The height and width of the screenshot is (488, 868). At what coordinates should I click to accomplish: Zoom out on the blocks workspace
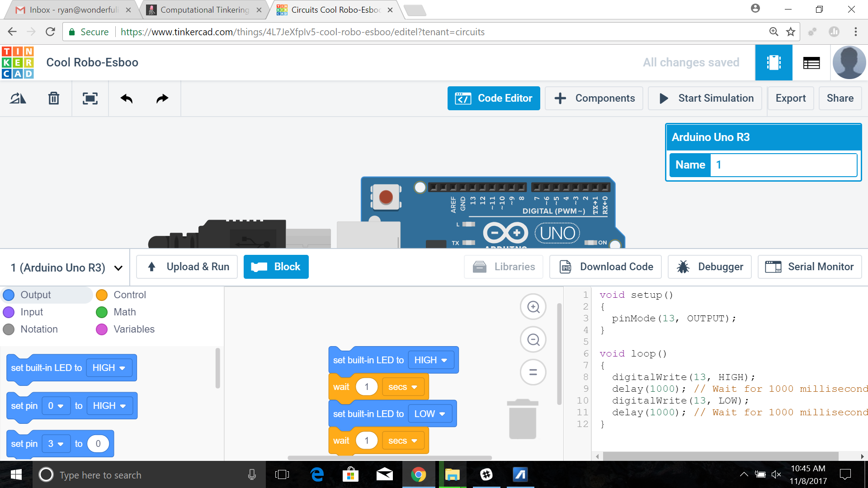point(533,339)
